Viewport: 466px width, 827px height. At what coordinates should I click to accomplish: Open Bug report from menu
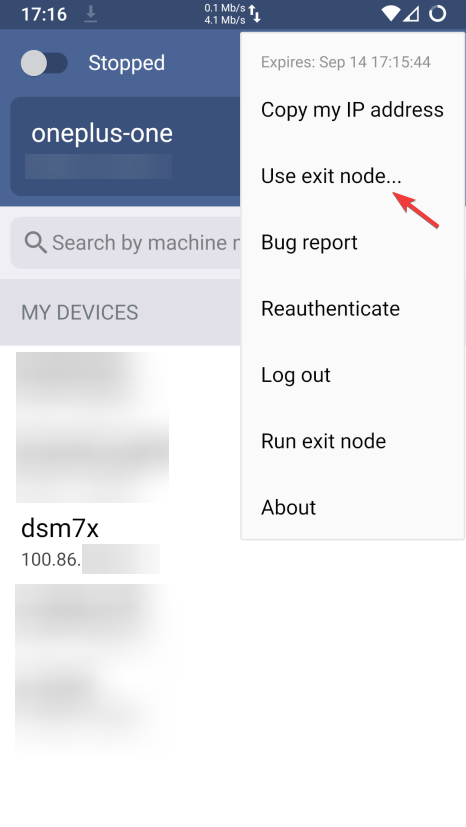pyautogui.click(x=352, y=242)
